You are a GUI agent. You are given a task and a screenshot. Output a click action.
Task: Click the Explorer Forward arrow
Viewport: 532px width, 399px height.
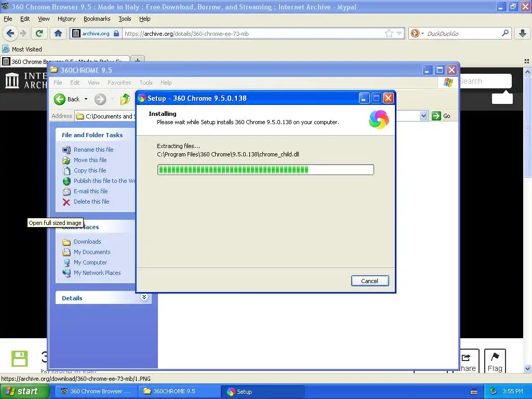pyautogui.click(x=100, y=99)
